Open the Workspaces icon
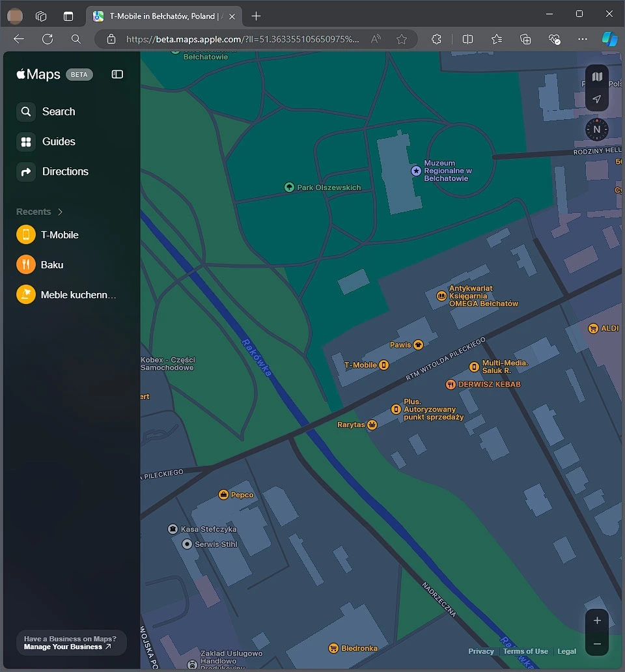 (x=41, y=16)
